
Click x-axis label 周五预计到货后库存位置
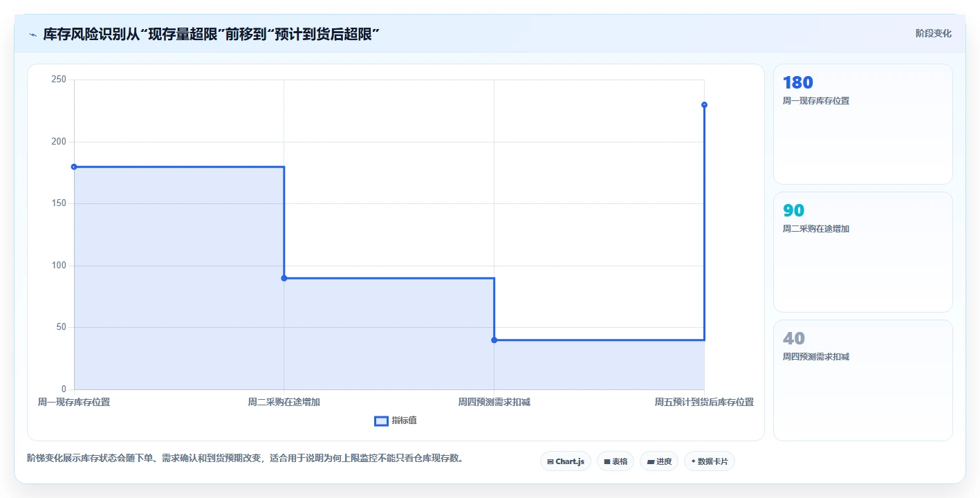704,402
